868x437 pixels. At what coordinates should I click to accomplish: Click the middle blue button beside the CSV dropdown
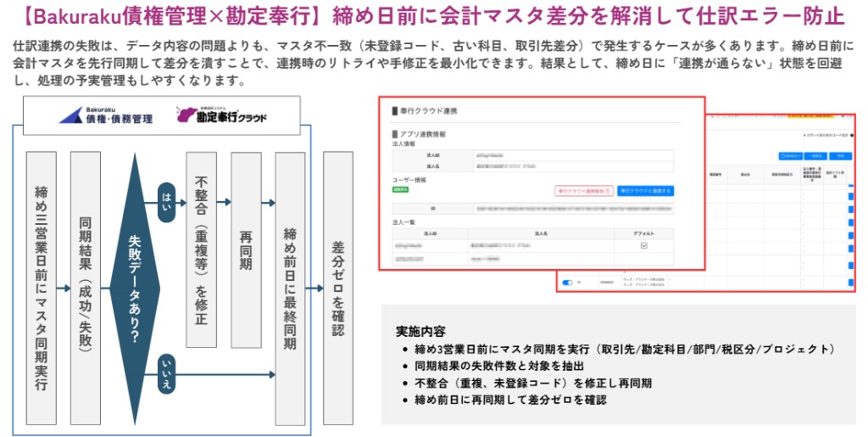(815, 156)
